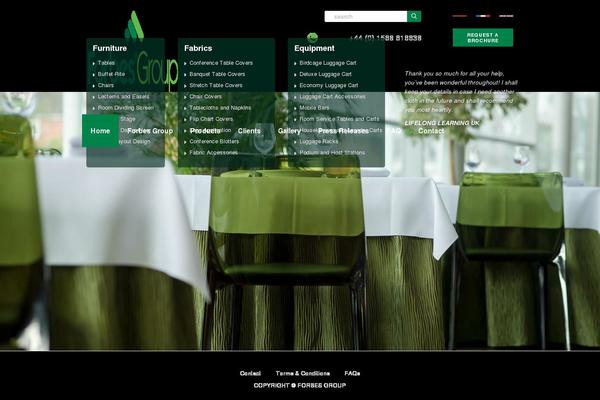Open Buffet Rite under Furniture
Viewport: 600px width, 400px height.
111,74
